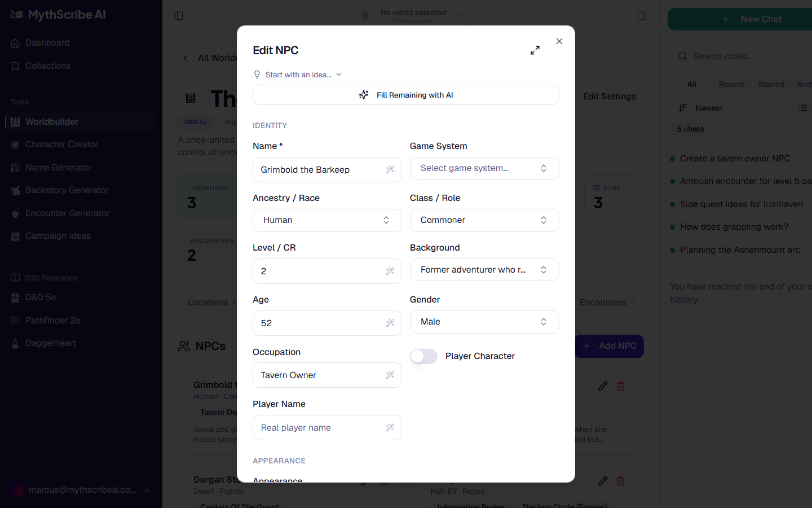The image size is (812, 508).
Task: Switch to the Starred chats tab
Action: (x=771, y=84)
